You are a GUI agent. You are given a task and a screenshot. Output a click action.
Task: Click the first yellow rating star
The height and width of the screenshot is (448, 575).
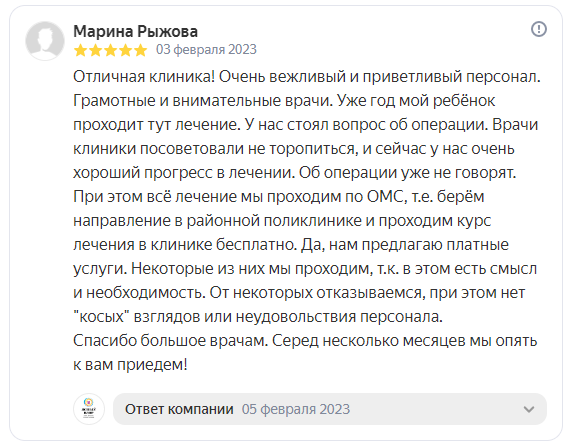80,50
